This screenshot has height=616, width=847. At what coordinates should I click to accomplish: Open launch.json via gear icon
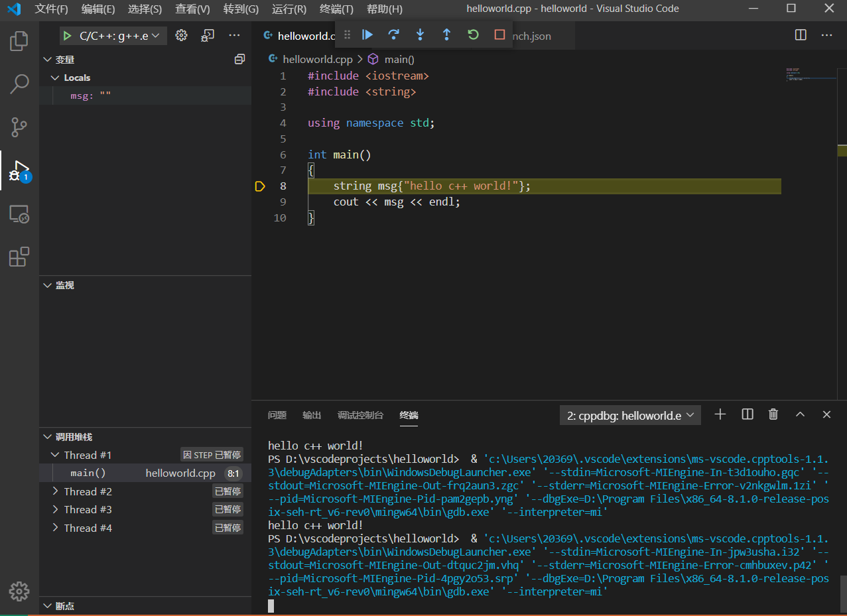(x=181, y=36)
